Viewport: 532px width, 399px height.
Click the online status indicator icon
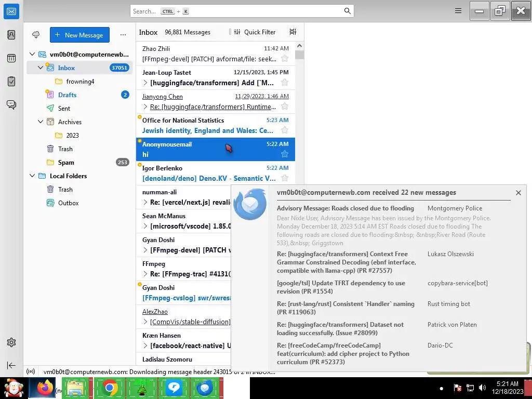[x=31, y=371]
